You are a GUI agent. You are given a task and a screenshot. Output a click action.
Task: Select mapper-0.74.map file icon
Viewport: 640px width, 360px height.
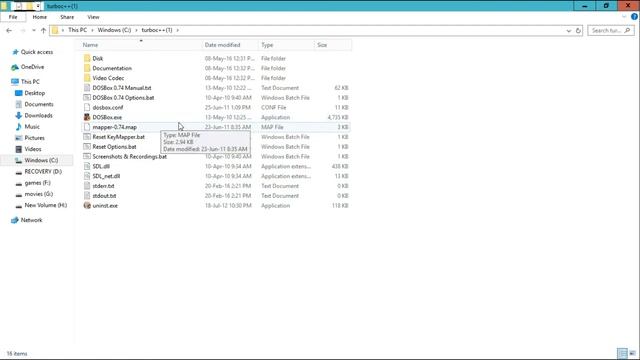pos(87,127)
